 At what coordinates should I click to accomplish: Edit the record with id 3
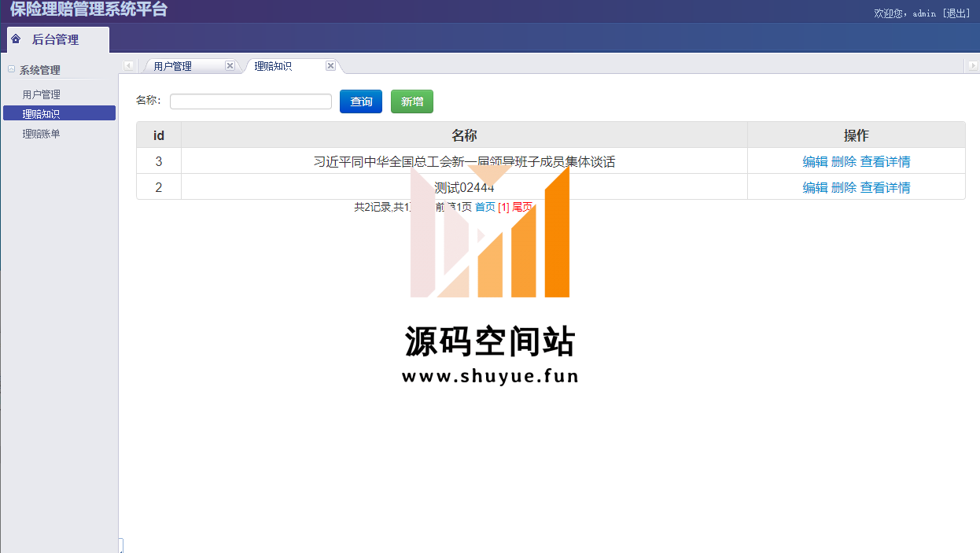click(815, 161)
